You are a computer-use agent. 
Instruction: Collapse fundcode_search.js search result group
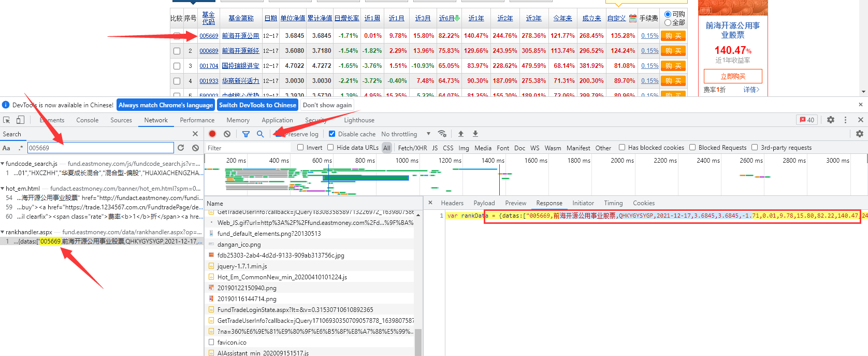point(3,164)
